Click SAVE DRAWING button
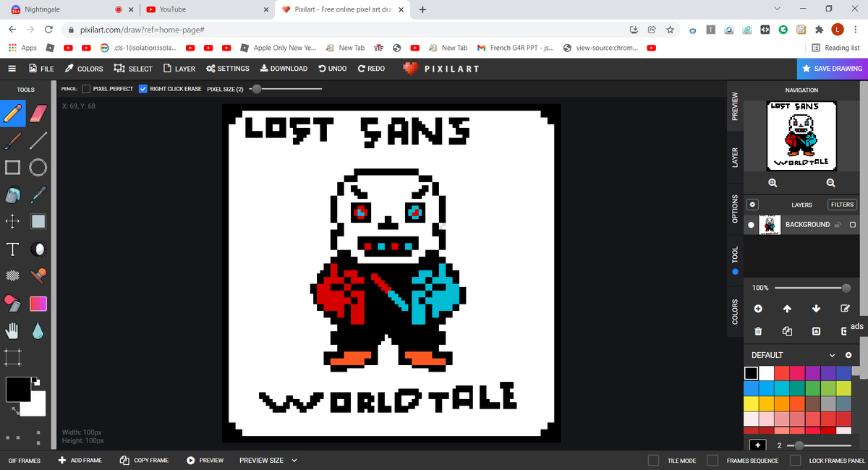The height and width of the screenshot is (470, 868). point(832,69)
